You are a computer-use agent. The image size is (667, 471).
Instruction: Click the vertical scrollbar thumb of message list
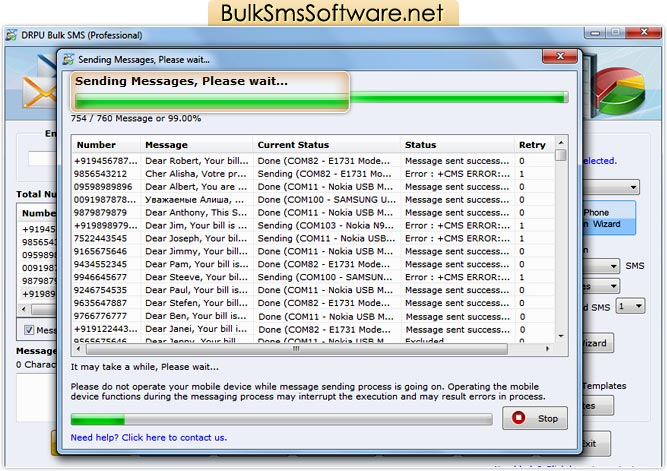pyautogui.click(x=561, y=155)
